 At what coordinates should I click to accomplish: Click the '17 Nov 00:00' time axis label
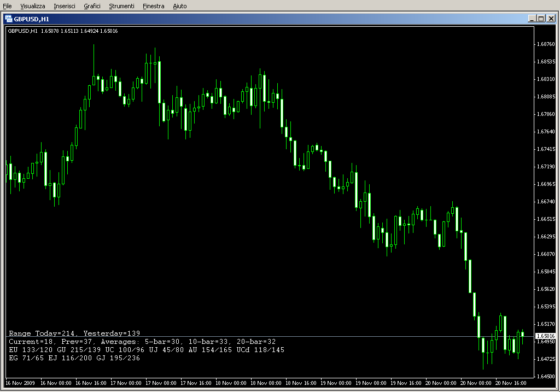(x=126, y=383)
